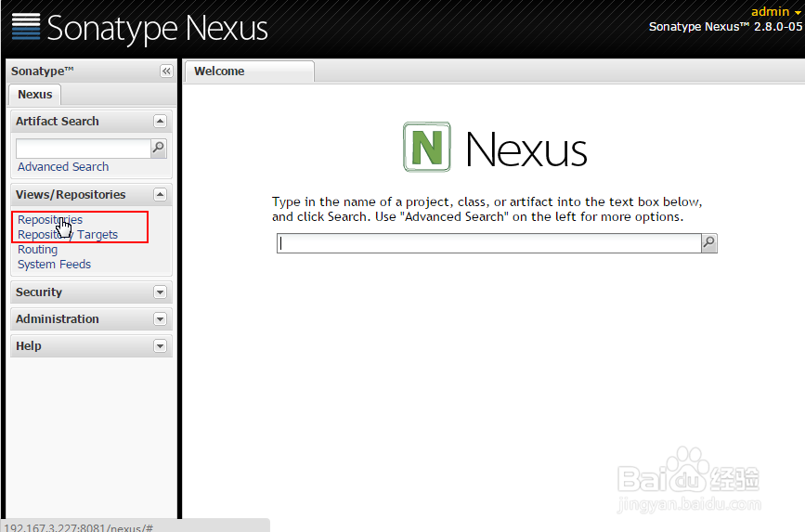Expand the Security section
The image size is (805, 532).
pos(161,292)
